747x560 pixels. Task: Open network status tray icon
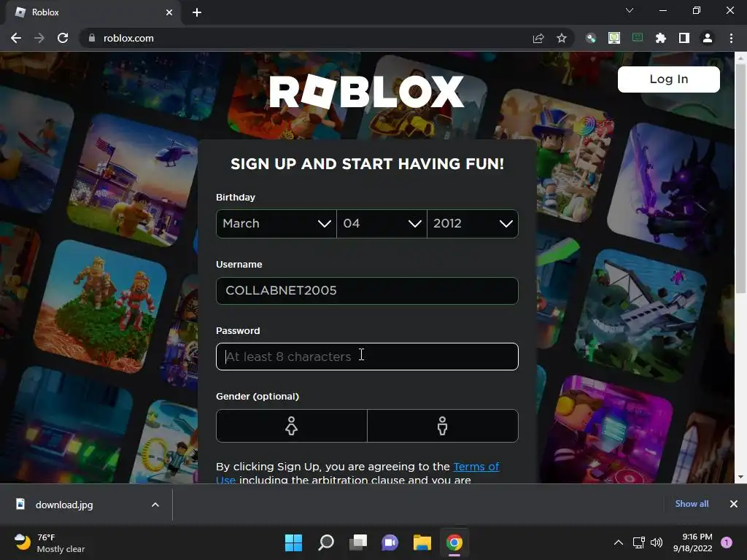point(638,542)
